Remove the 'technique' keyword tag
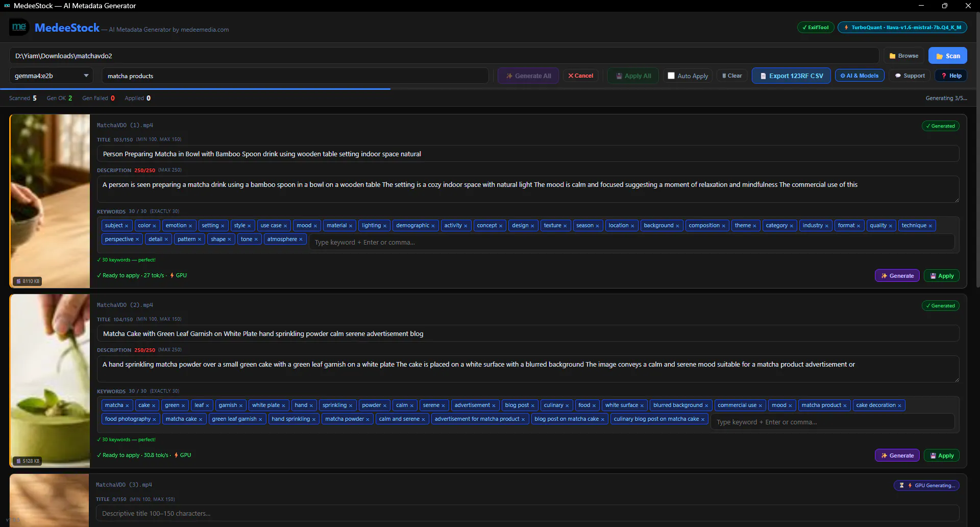980x527 pixels. pyautogui.click(x=930, y=226)
